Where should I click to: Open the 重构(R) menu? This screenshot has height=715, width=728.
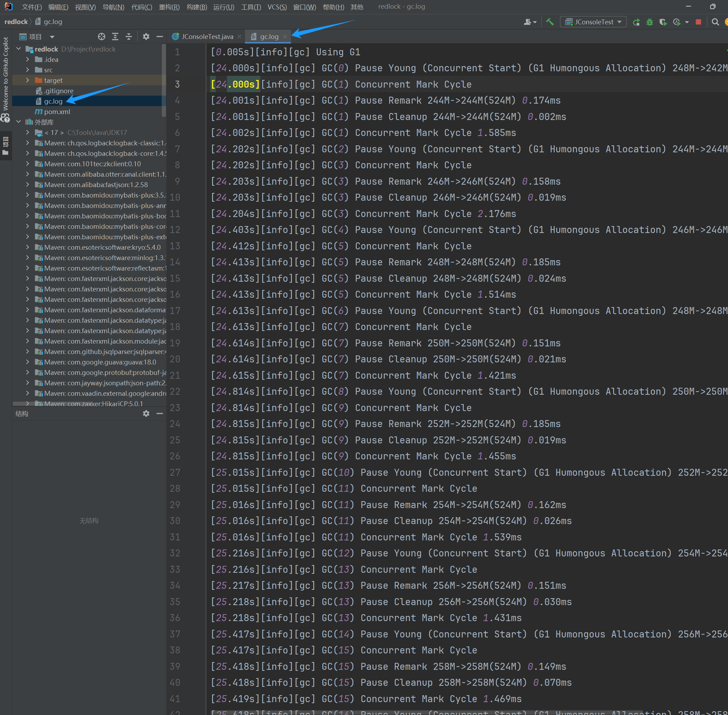(x=169, y=7)
